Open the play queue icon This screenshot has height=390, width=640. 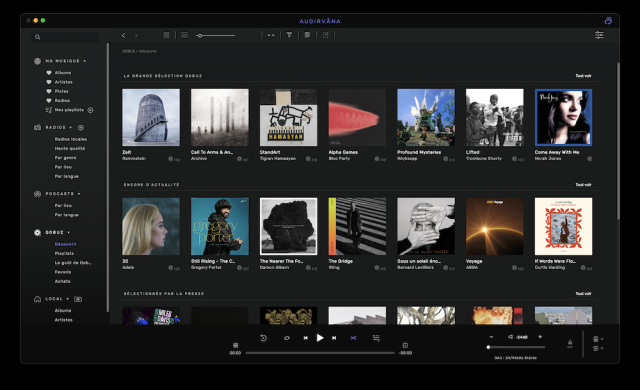376,338
